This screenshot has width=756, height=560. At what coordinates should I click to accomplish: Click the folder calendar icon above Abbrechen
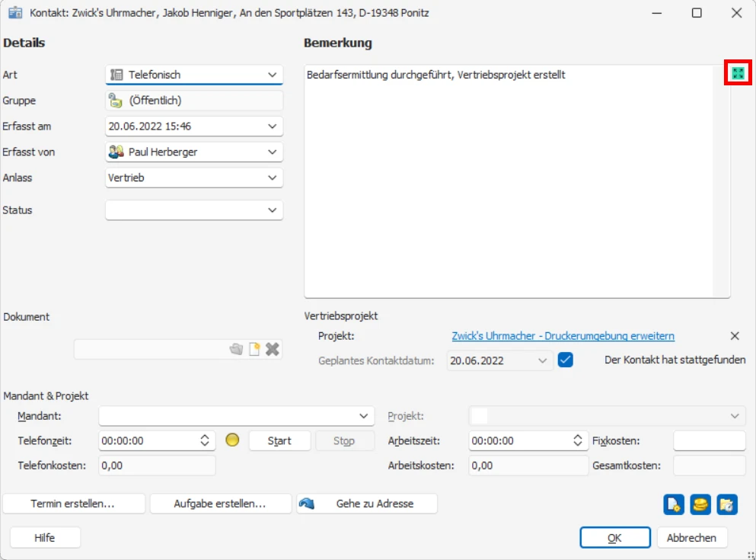tap(726, 504)
